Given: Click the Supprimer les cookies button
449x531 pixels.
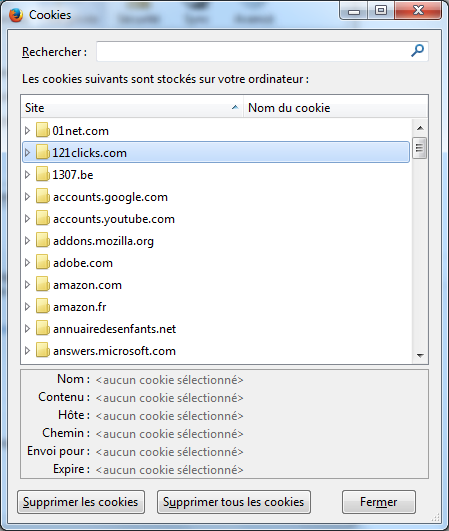Looking at the screenshot, I should (x=81, y=502).
